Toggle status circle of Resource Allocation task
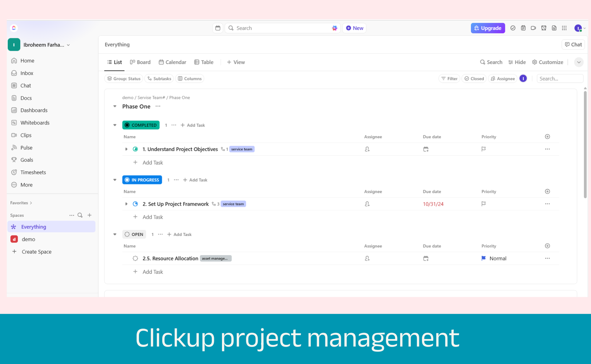 tap(135, 258)
